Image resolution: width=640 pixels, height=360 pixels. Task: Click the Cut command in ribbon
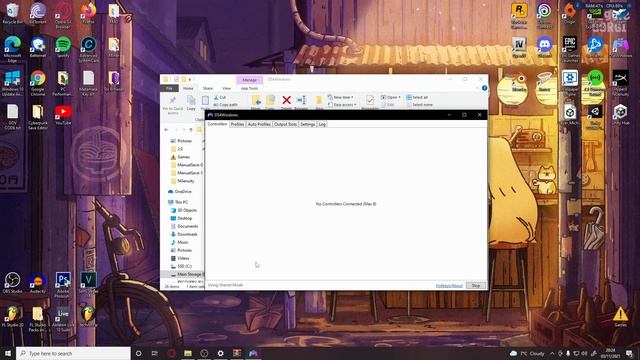(220, 98)
